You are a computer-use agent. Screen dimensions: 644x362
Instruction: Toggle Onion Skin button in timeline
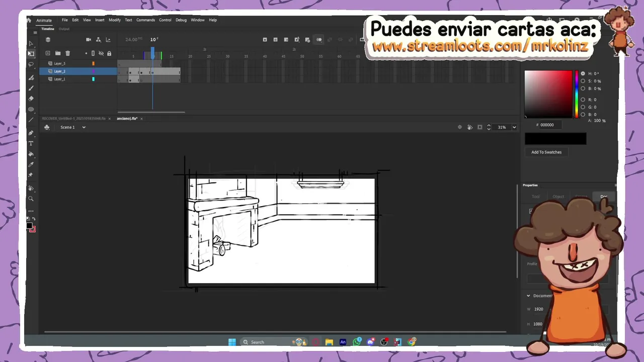[319, 40]
